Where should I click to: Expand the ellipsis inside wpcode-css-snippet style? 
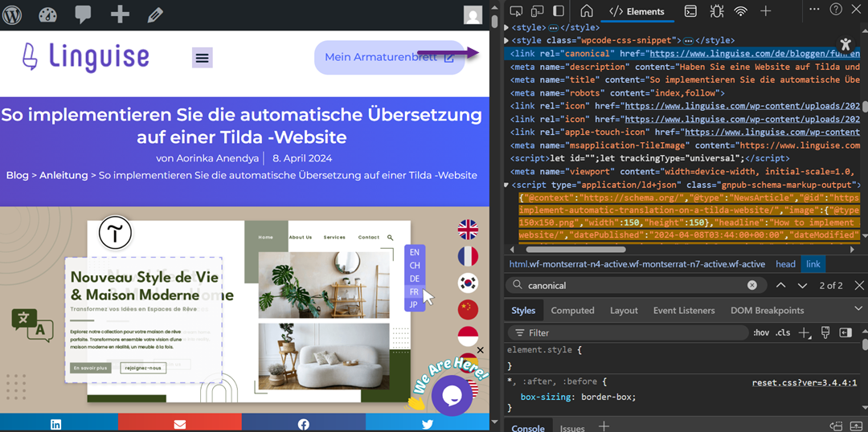tap(688, 41)
